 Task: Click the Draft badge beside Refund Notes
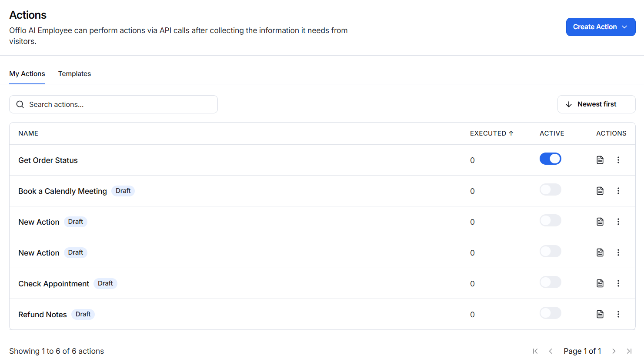tap(83, 314)
